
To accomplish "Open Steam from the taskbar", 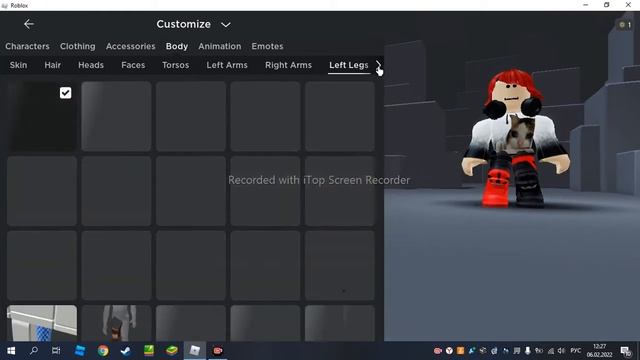I will (x=126, y=351).
